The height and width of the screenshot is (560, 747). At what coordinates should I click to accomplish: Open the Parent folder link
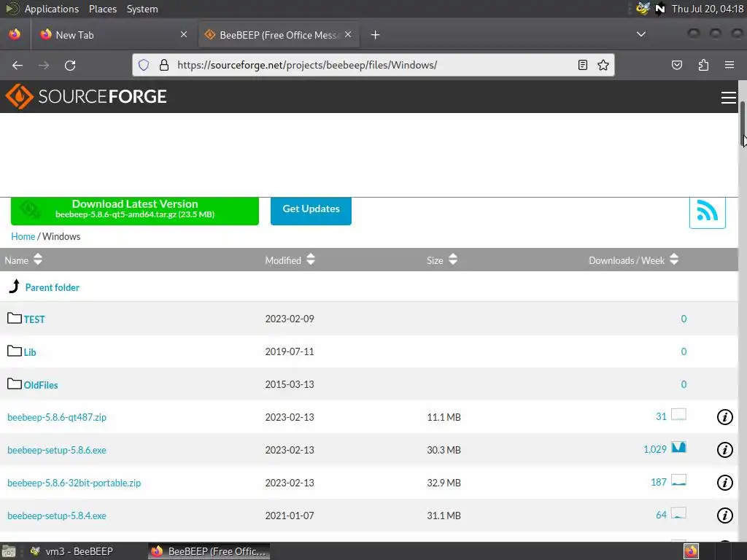53,287
